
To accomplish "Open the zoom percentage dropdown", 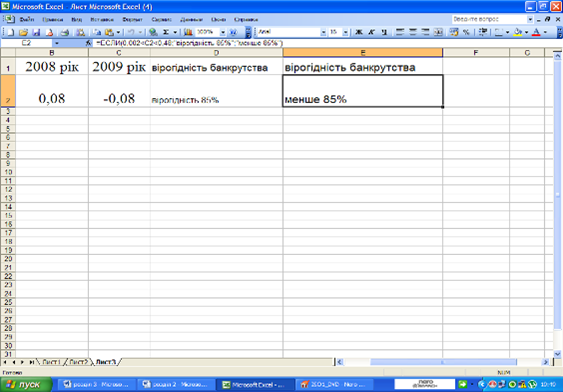I will pyautogui.click(x=223, y=32).
